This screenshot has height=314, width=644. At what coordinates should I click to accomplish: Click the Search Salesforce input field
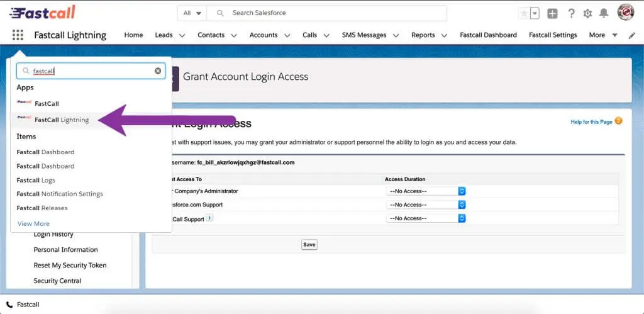[333, 13]
